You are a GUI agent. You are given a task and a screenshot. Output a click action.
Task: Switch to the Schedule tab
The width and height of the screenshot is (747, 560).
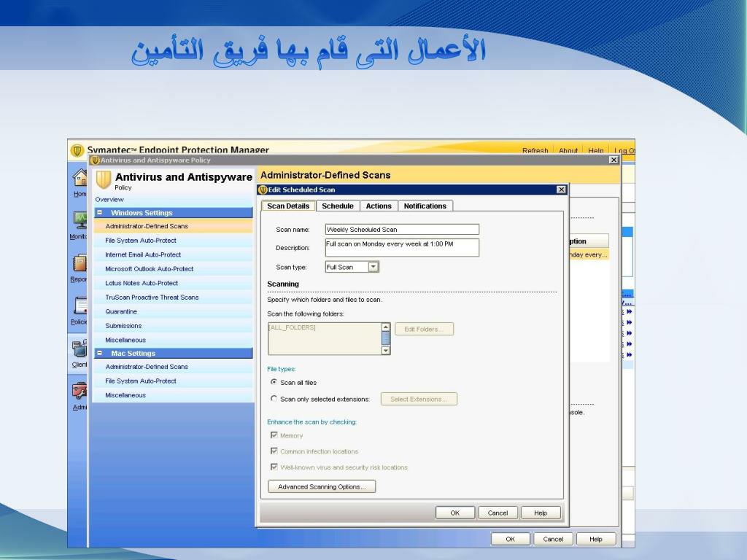coord(337,206)
